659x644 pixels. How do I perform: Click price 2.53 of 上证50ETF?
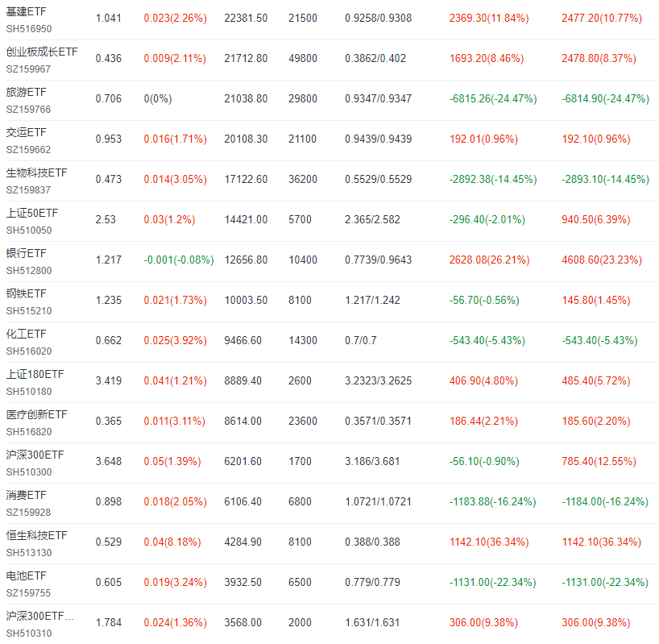pyautogui.click(x=106, y=220)
